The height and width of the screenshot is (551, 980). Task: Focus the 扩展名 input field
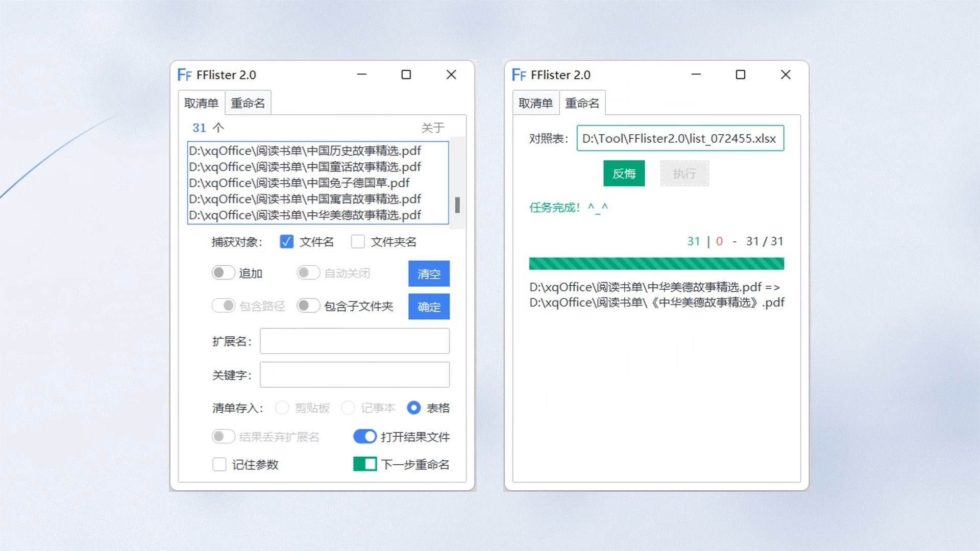[355, 341]
